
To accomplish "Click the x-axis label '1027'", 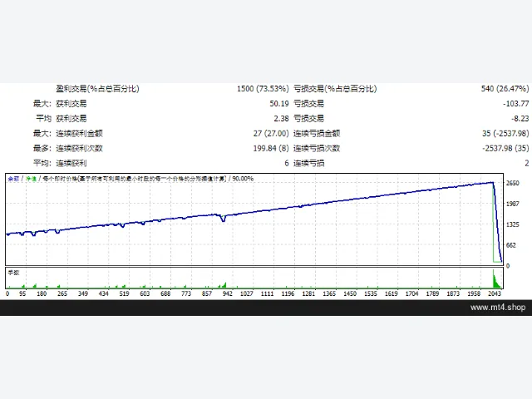I will (247, 293).
